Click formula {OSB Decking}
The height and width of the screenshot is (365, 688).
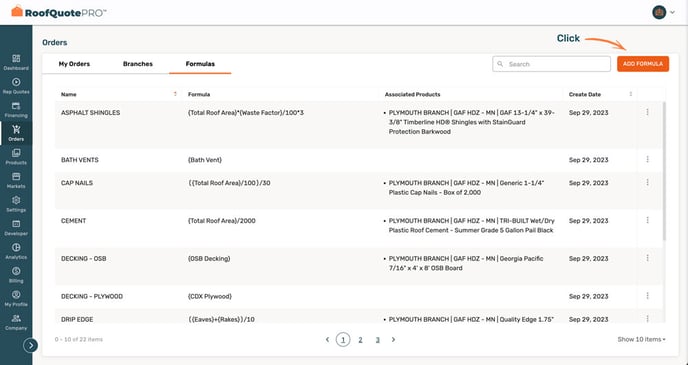[209, 258]
